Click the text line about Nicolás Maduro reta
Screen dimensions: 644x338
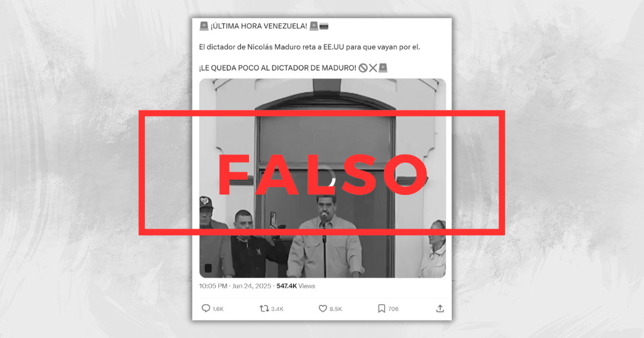(310, 47)
